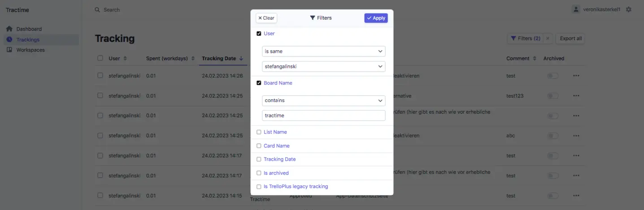Click the Is archived filter label
Screen dimensions: 644x210
[x=276, y=173]
